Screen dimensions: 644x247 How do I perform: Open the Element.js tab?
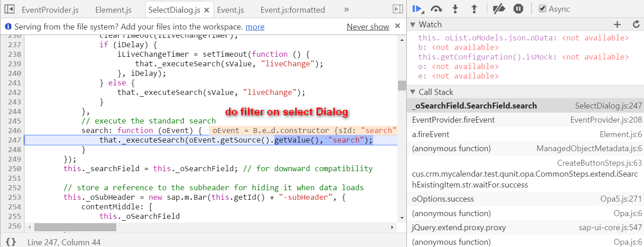pos(113,10)
